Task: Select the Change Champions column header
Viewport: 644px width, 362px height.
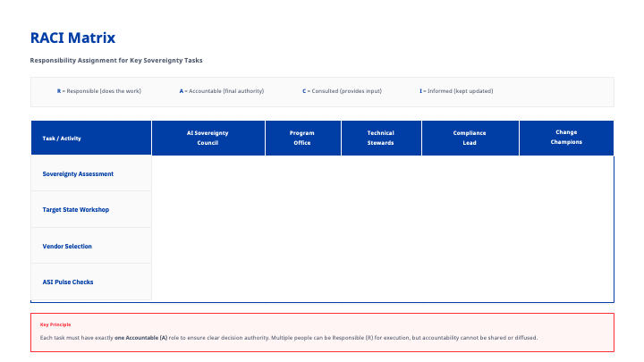Action: click(x=566, y=138)
